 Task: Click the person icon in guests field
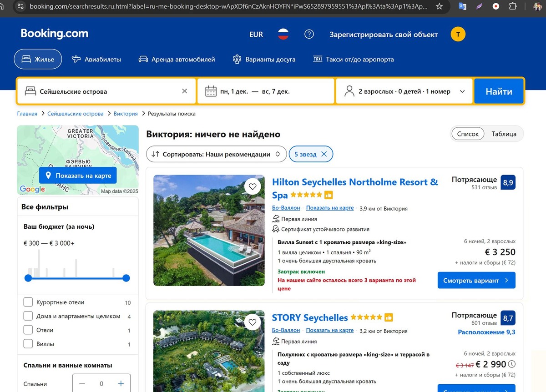click(x=349, y=91)
